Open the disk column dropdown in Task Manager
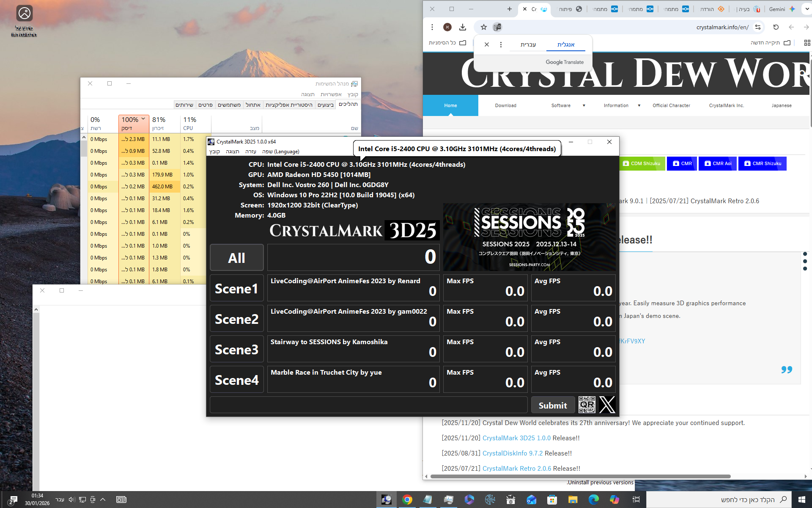This screenshot has width=812, height=508. pyautogui.click(x=143, y=119)
